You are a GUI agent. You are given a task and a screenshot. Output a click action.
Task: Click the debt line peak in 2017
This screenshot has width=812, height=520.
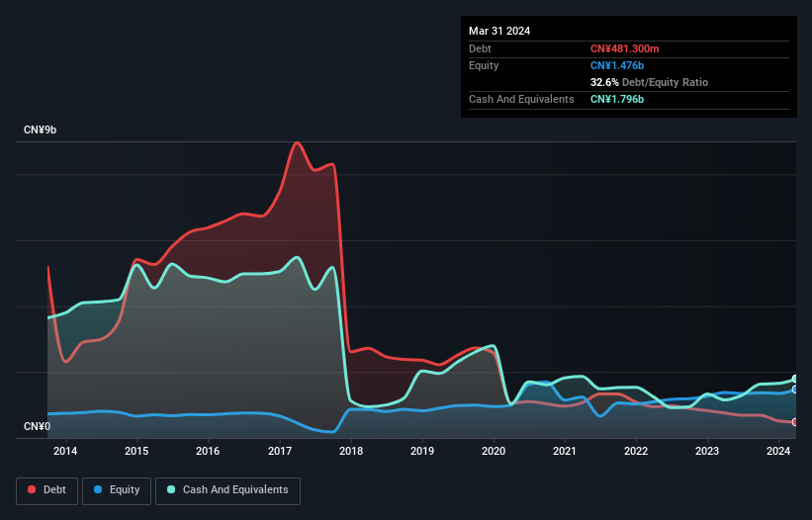click(x=297, y=142)
